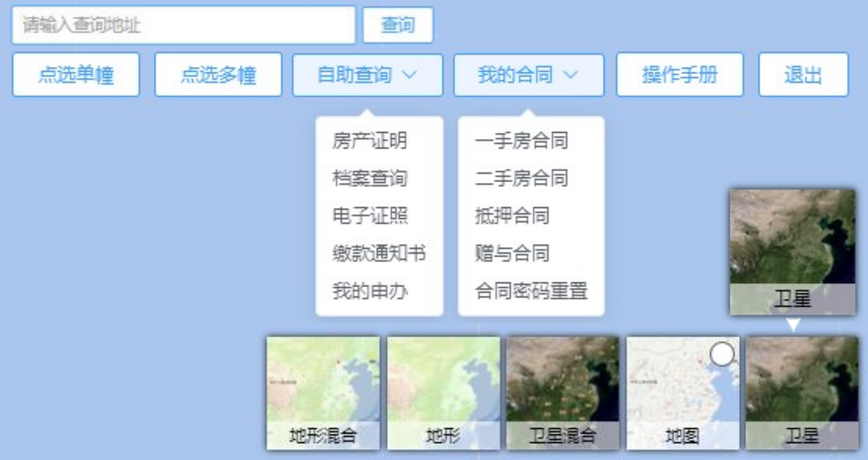Click the white circle on 地图 thumbnail
The image size is (868, 460).
coord(722,354)
